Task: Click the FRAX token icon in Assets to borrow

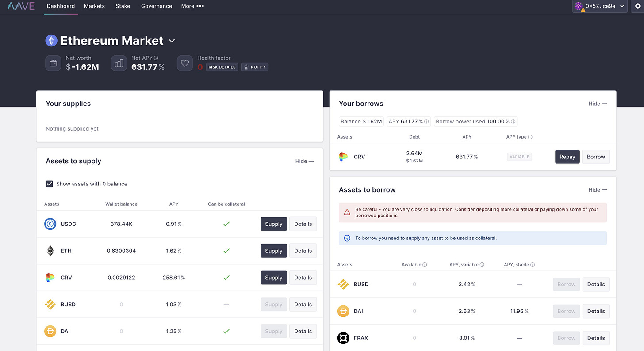Action: pyautogui.click(x=344, y=338)
